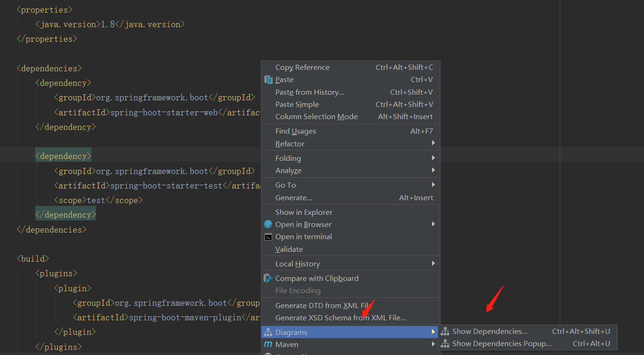This screenshot has height=355, width=644.
Task: Choose Generate XSD Schema from XML File...
Action: click(350, 317)
